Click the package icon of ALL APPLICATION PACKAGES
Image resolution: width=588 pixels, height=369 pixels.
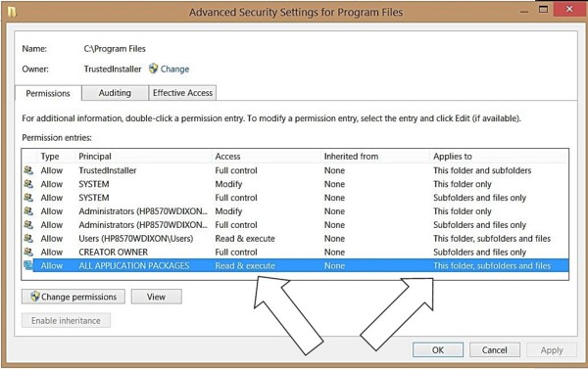coord(28,265)
